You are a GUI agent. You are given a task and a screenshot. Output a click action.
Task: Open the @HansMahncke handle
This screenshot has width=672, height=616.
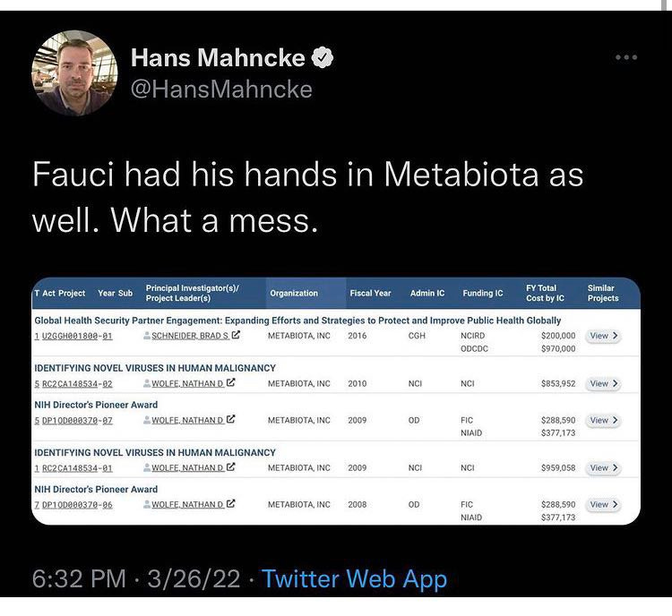(221, 90)
